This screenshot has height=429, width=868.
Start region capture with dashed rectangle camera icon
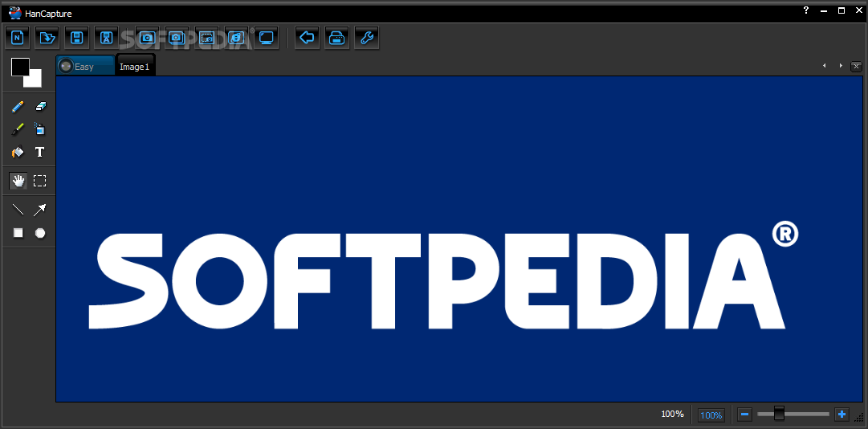click(207, 38)
